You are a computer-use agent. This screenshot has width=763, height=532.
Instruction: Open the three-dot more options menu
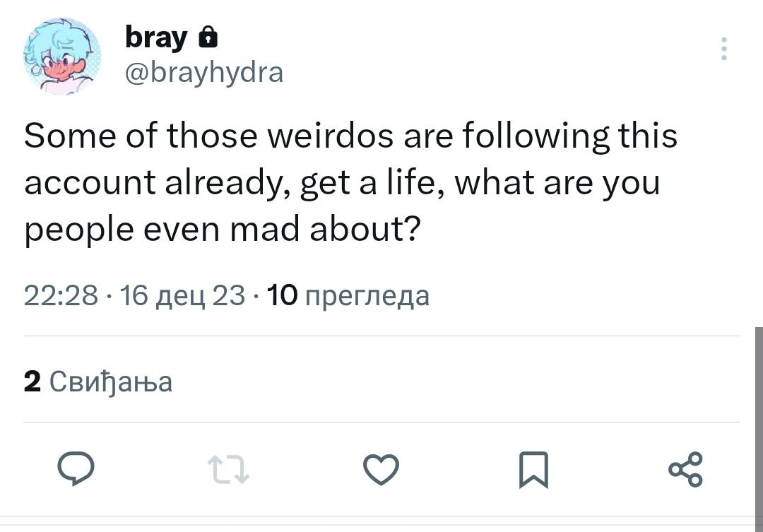[x=723, y=49]
